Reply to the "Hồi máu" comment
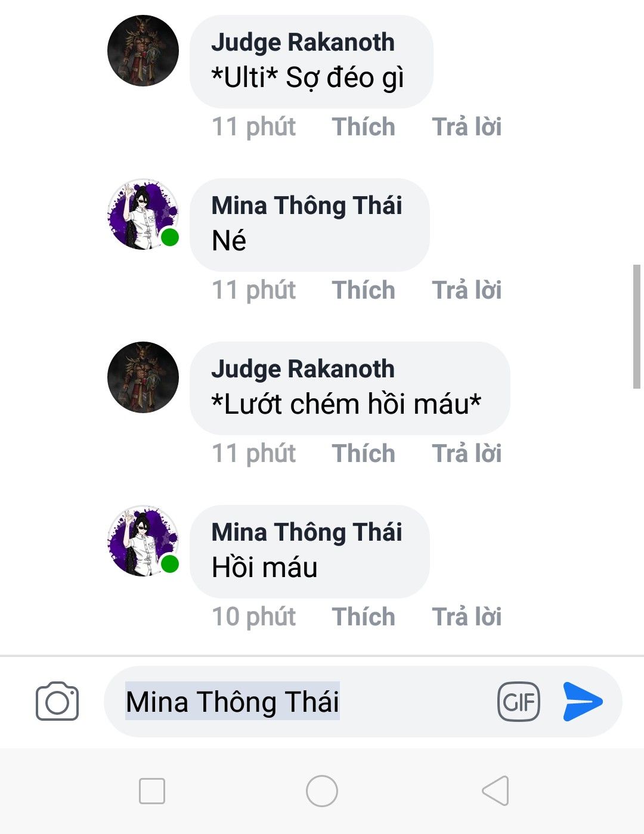644x834 pixels. coord(466,617)
